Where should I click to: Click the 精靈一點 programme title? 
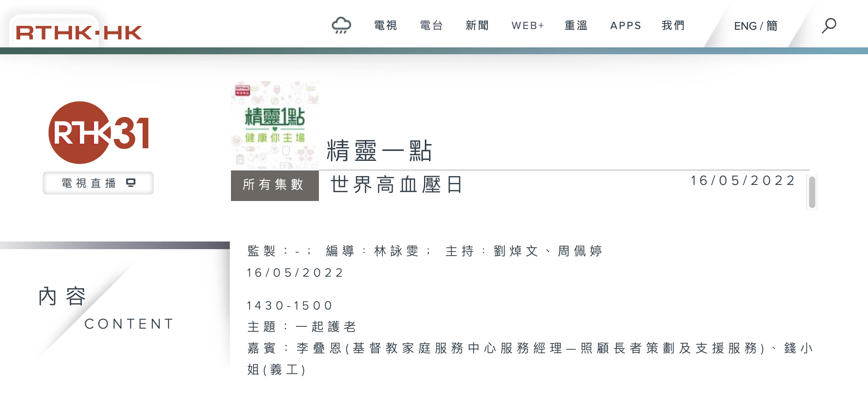click(x=379, y=151)
